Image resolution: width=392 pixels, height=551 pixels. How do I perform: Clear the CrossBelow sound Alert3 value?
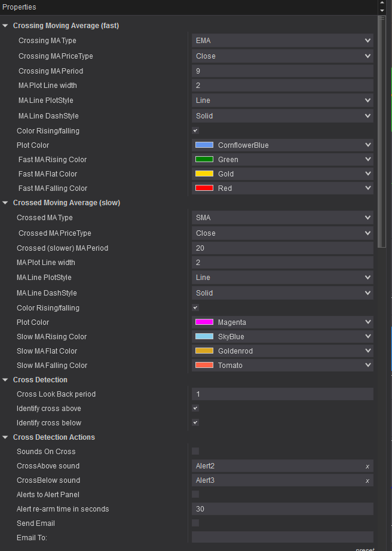click(x=367, y=480)
